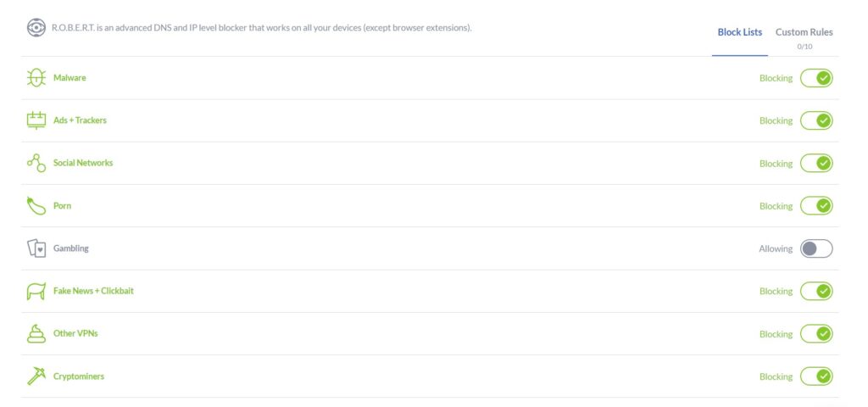Click the Cryptominers pickaxe icon
The image size is (868, 407).
[36, 376]
